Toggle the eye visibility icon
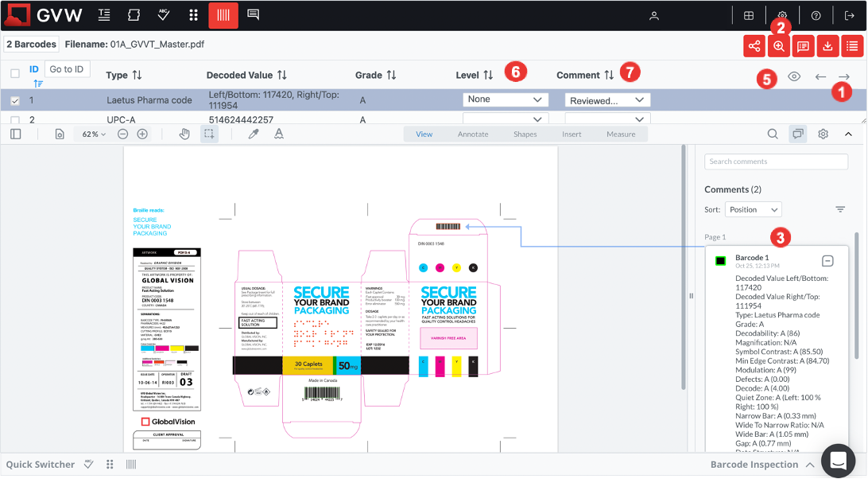The image size is (868, 479). tap(793, 76)
